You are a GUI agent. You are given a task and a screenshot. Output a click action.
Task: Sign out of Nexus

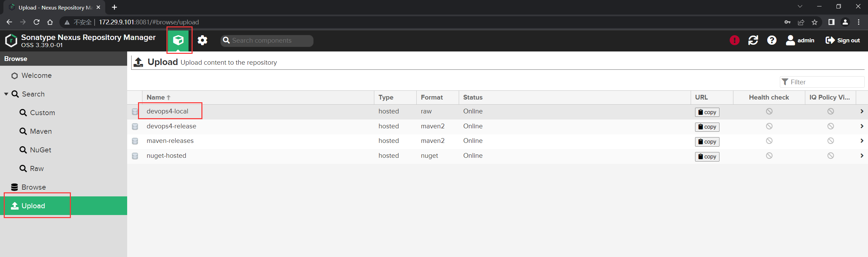click(843, 40)
